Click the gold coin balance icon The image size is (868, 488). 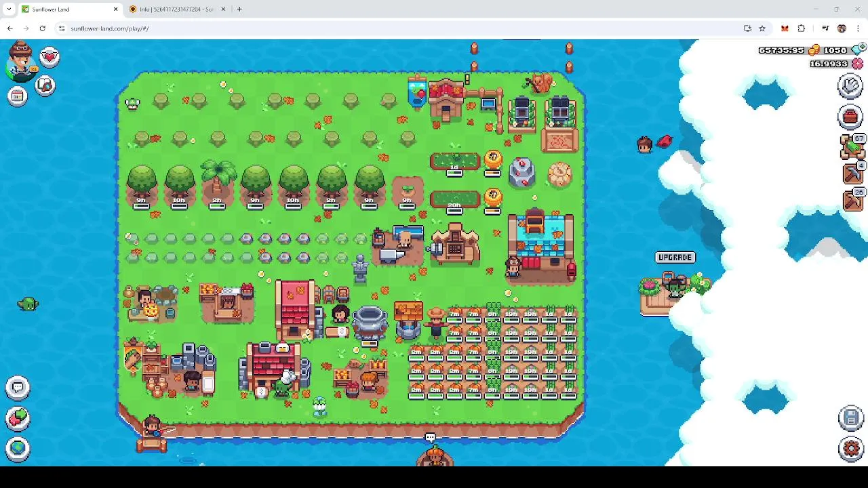(x=814, y=50)
